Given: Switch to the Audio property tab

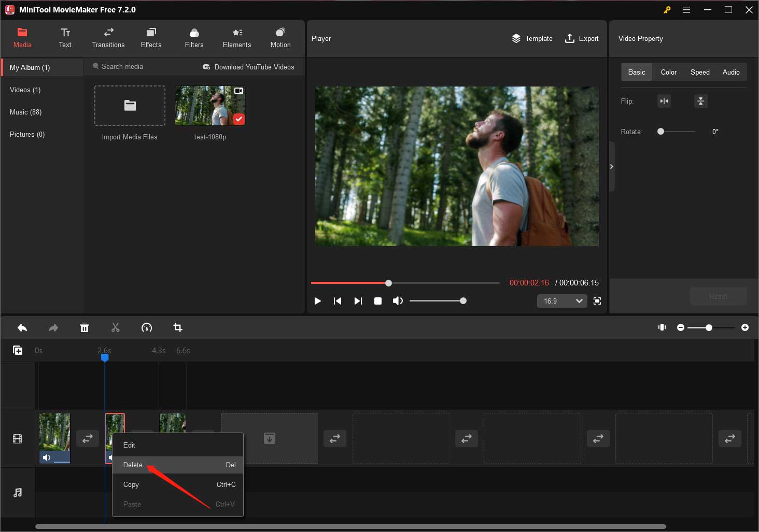Looking at the screenshot, I should [x=731, y=72].
